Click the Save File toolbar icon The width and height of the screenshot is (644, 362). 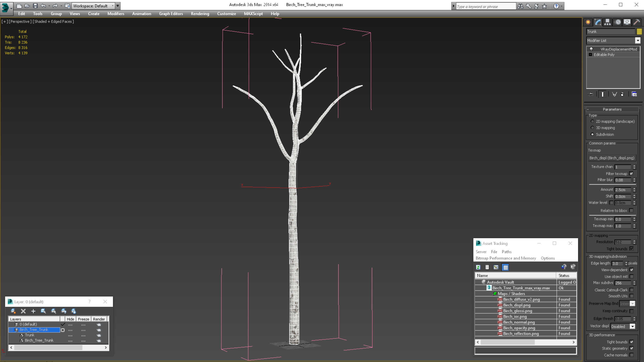[35, 6]
